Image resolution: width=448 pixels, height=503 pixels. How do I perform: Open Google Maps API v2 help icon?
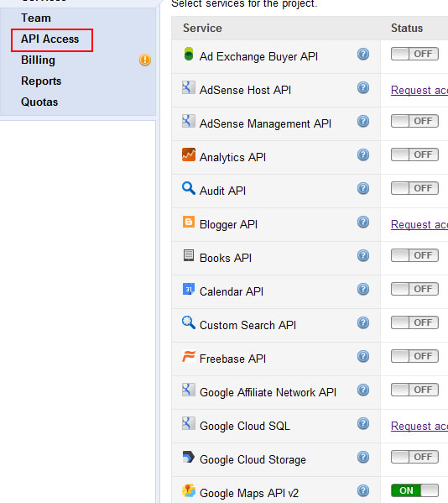tap(363, 490)
